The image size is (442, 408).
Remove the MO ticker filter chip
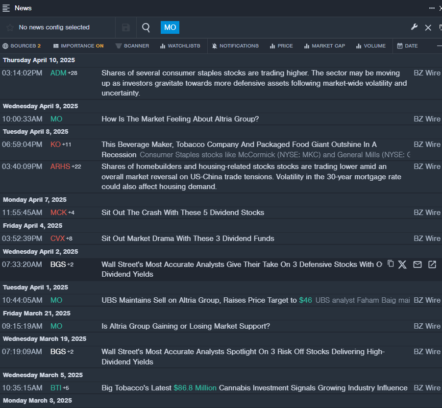[170, 27]
